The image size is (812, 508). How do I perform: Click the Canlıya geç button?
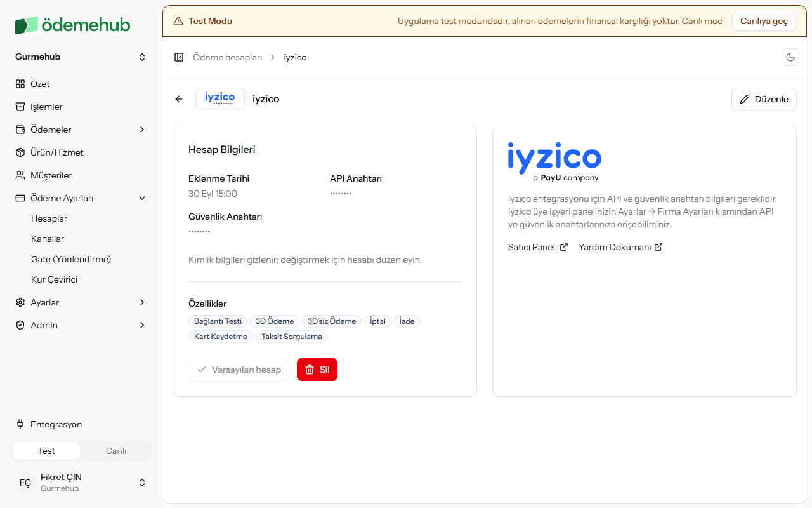(764, 21)
